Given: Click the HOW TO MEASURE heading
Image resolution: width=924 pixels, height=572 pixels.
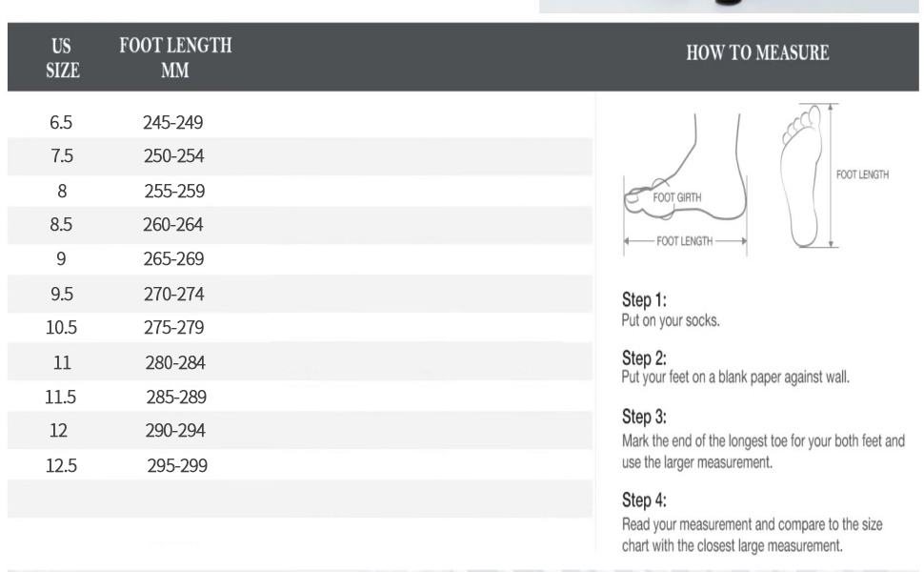Looking at the screenshot, I should 757,52.
